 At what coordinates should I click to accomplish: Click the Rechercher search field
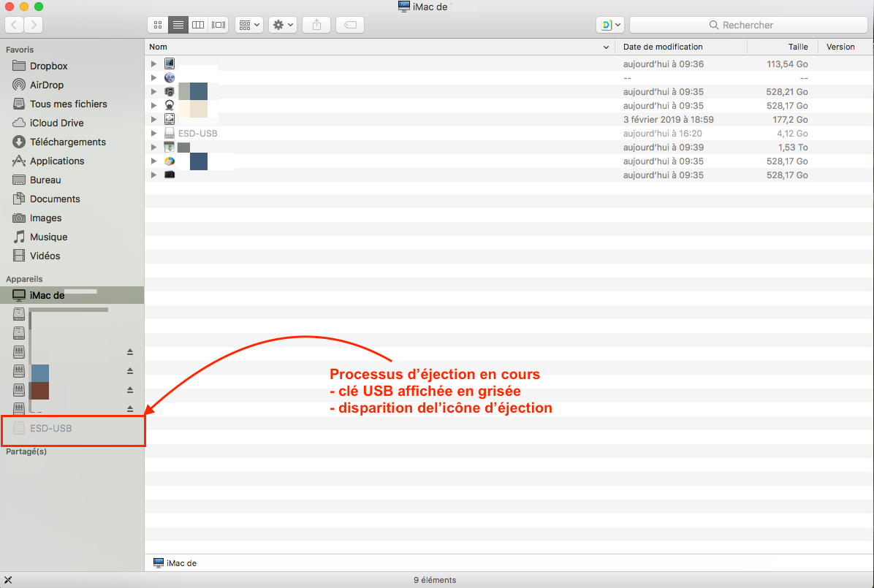pyautogui.click(x=747, y=25)
